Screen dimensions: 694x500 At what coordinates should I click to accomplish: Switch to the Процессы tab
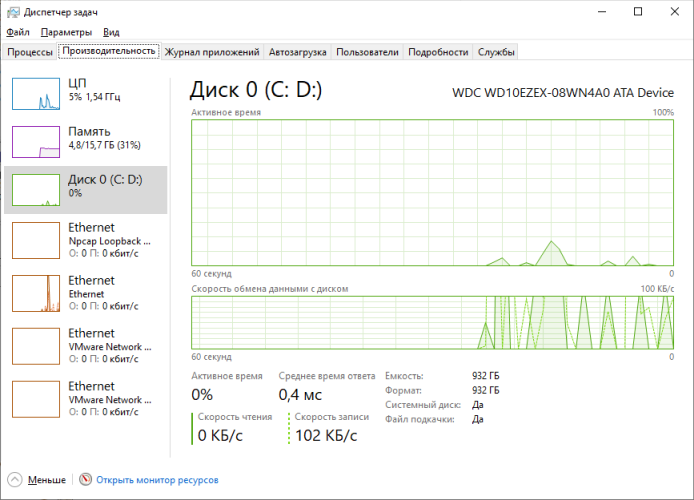pos(30,52)
